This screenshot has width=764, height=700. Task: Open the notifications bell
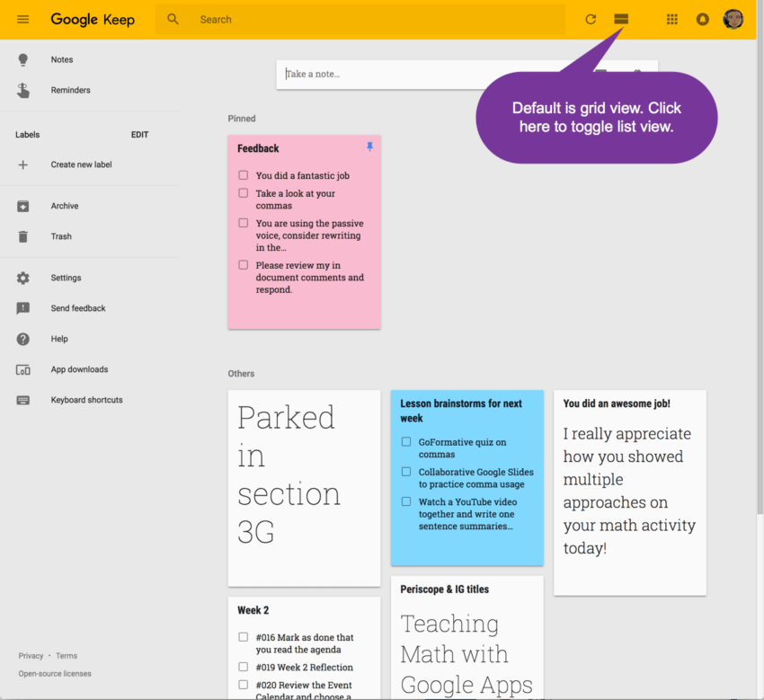click(x=703, y=19)
